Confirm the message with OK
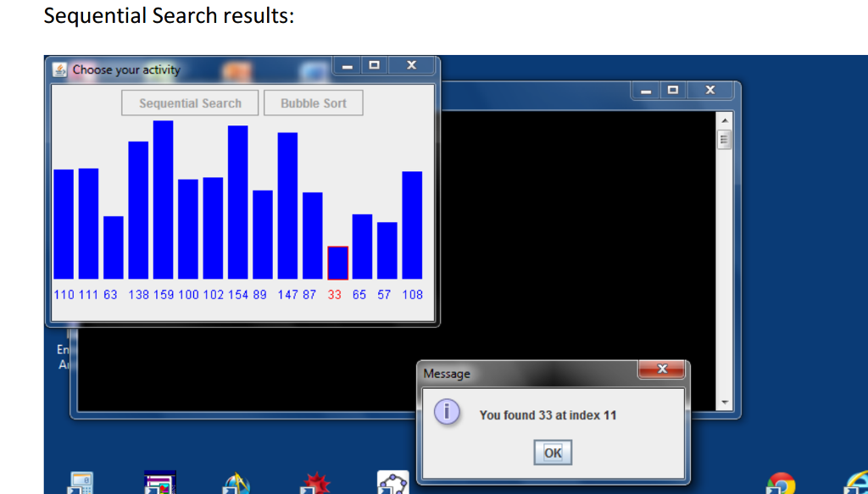The height and width of the screenshot is (494, 868). tap(553, 452)
